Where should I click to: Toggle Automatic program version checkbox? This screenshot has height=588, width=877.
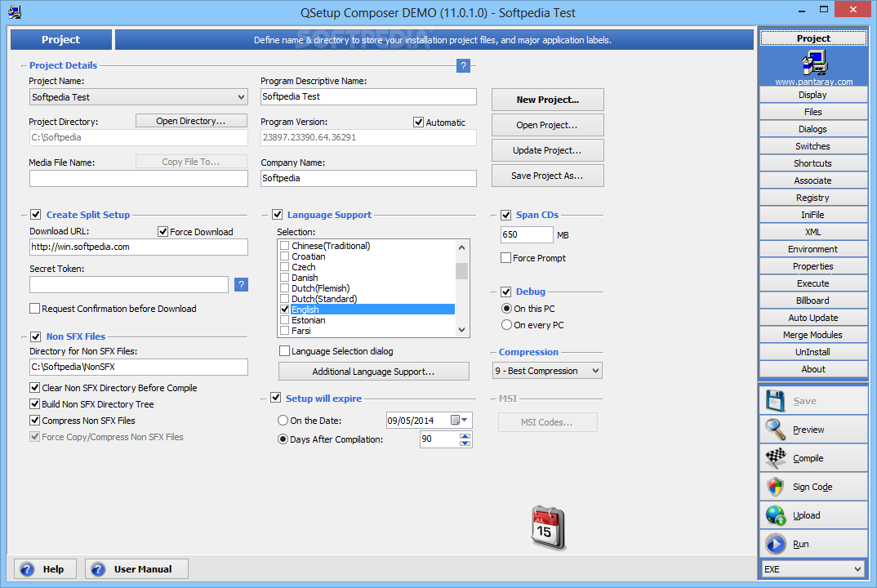coord(418,122)
